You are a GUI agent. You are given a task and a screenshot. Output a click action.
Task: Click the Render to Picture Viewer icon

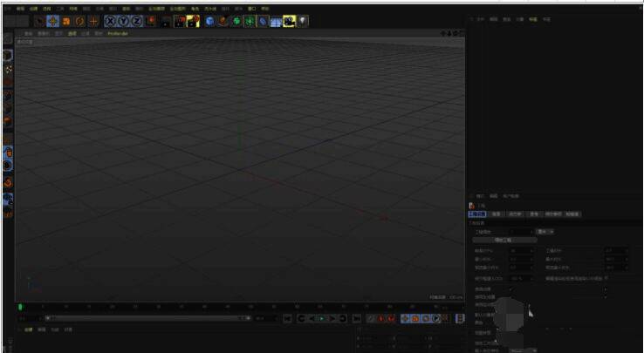click(x=181, y=21)
